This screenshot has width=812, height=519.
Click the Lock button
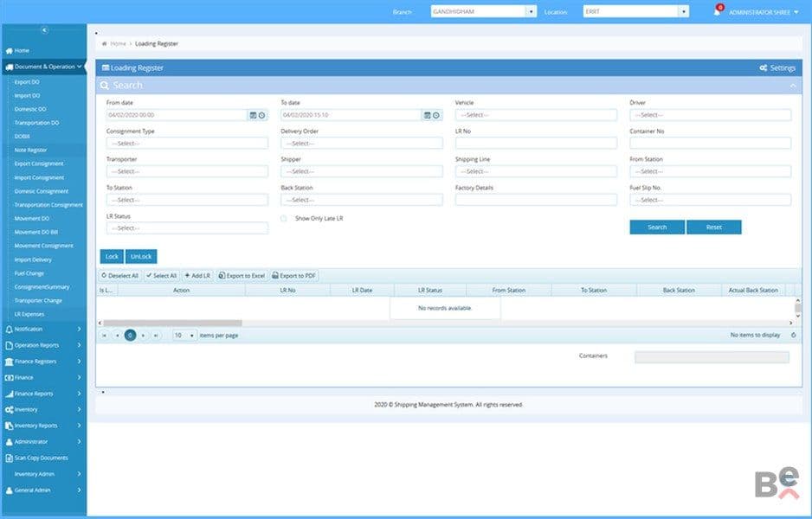pos(112,257)
